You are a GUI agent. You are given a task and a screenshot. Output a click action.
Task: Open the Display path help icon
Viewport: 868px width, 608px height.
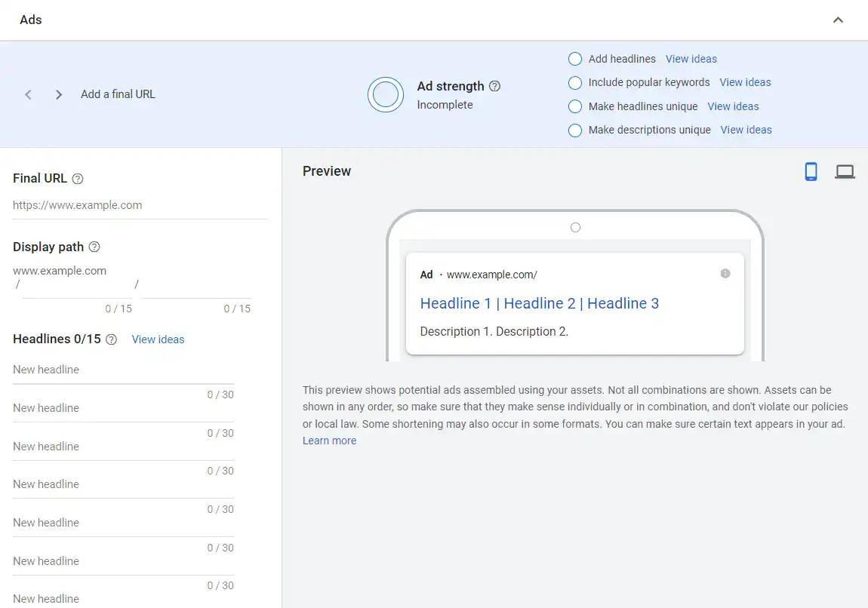[x=94, y=247]
